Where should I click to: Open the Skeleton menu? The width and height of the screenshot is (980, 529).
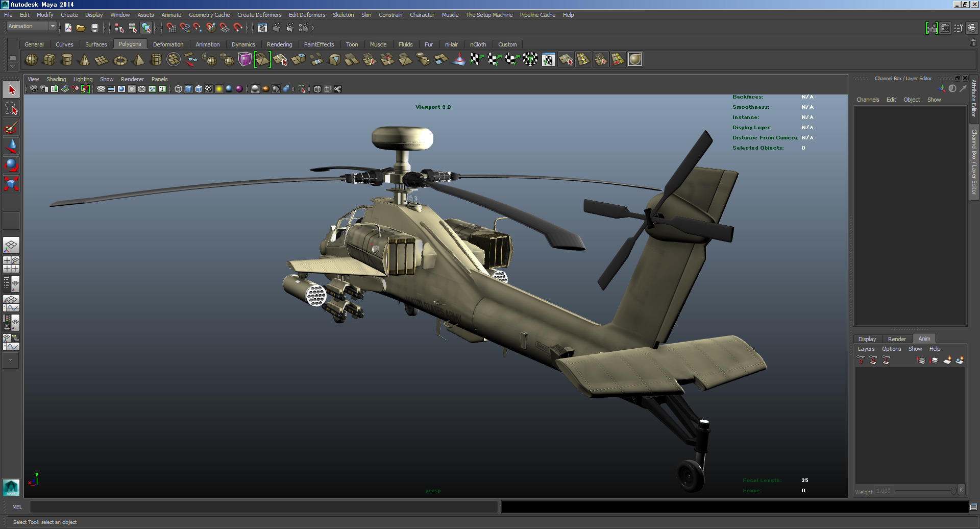(344, 15)
